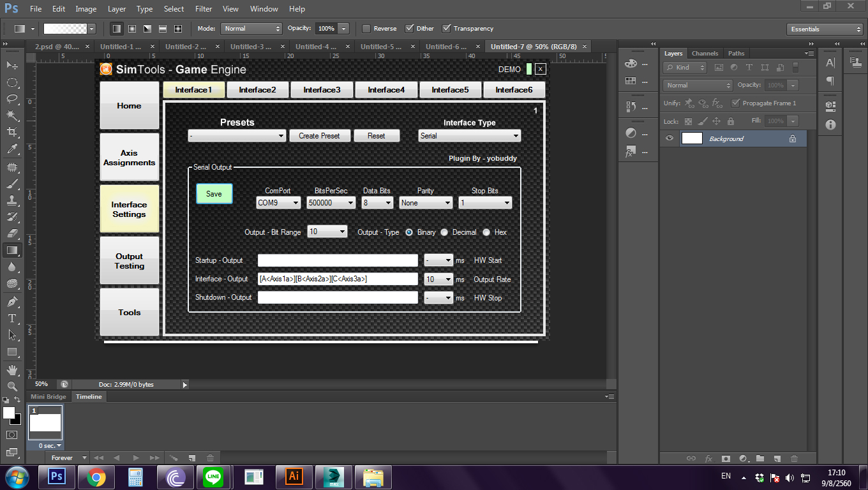
Task: Select the Crop tool
Action: tap(12, 132)
